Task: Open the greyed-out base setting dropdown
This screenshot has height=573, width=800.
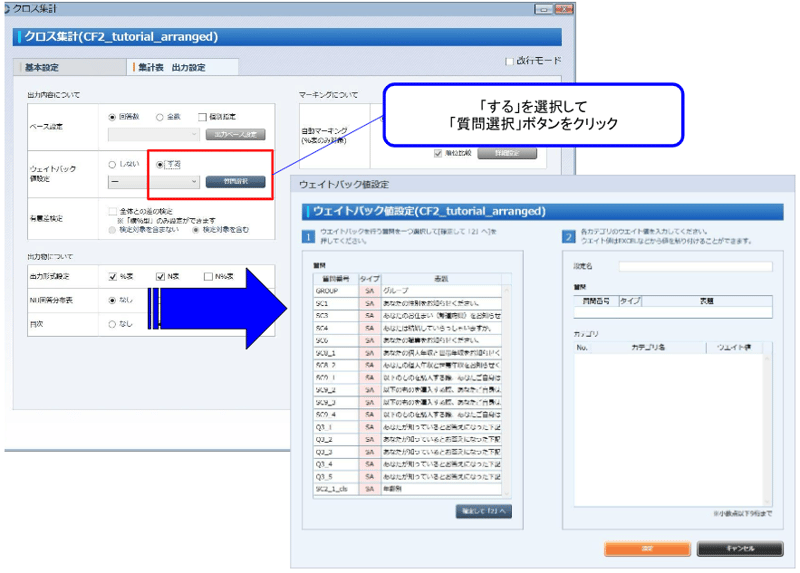Action: click(x=153, y=134)
